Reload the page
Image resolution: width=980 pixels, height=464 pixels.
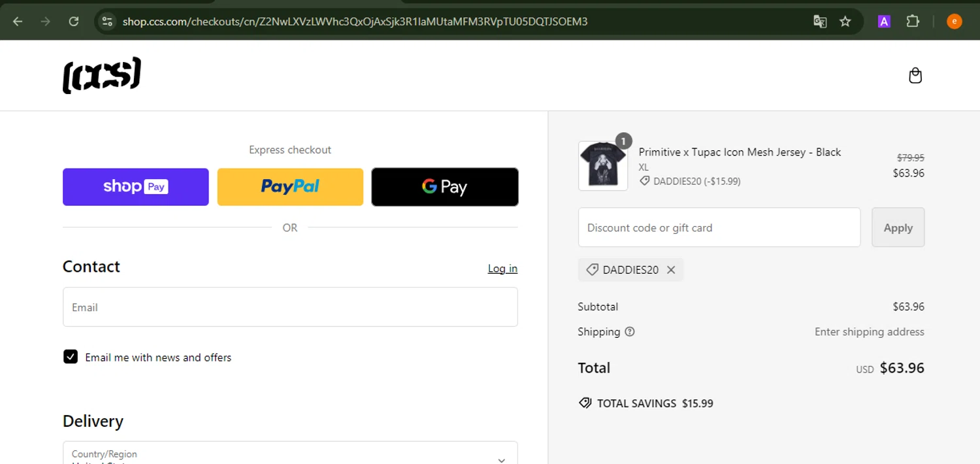pyautogui.click(x=74, y=22)
